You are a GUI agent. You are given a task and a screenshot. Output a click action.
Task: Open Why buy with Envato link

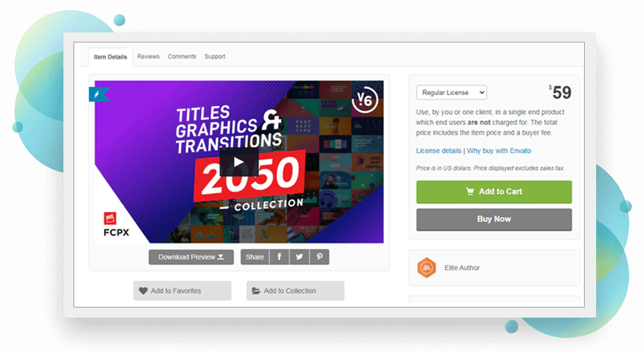click(499, 151)
